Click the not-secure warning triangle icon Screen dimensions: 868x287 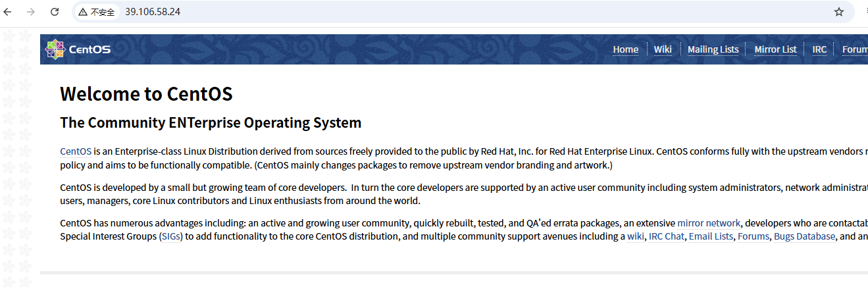click(x=83, y=12)
